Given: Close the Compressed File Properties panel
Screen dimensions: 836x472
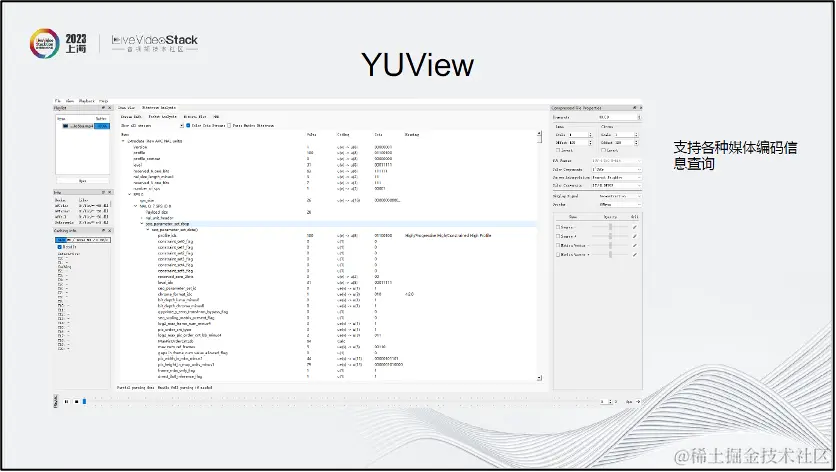Looking at the screenshot, I should tap(640, 108).
